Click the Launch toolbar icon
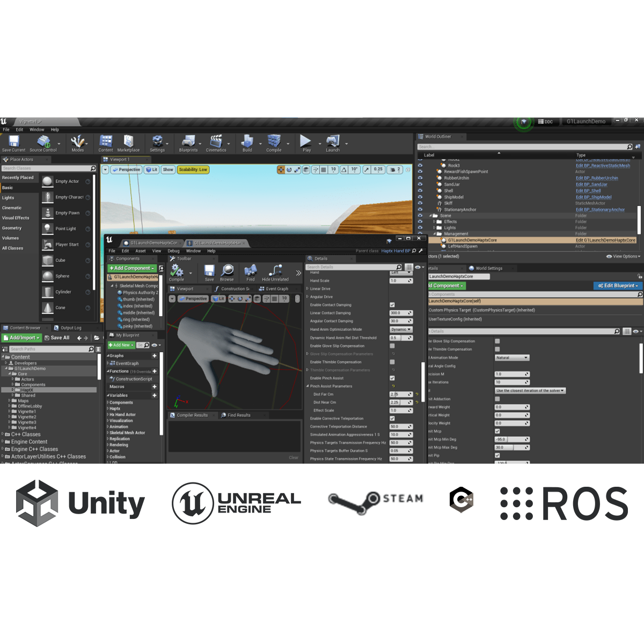This screenshot has width=644, height=644. click(x=333, y=143)
